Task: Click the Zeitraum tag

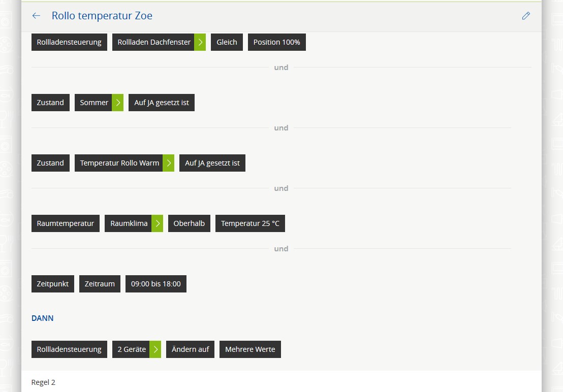Action: 100,284
